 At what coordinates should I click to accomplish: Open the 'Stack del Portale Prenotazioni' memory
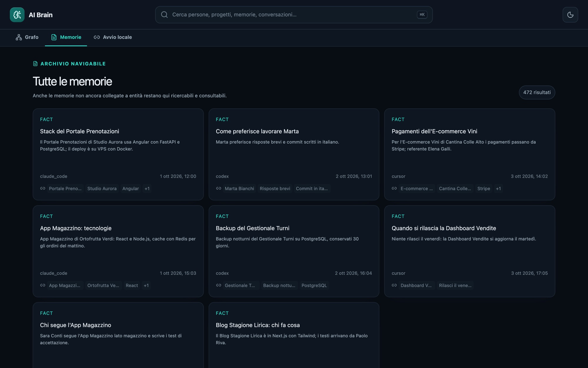click(x=118, y=154)
